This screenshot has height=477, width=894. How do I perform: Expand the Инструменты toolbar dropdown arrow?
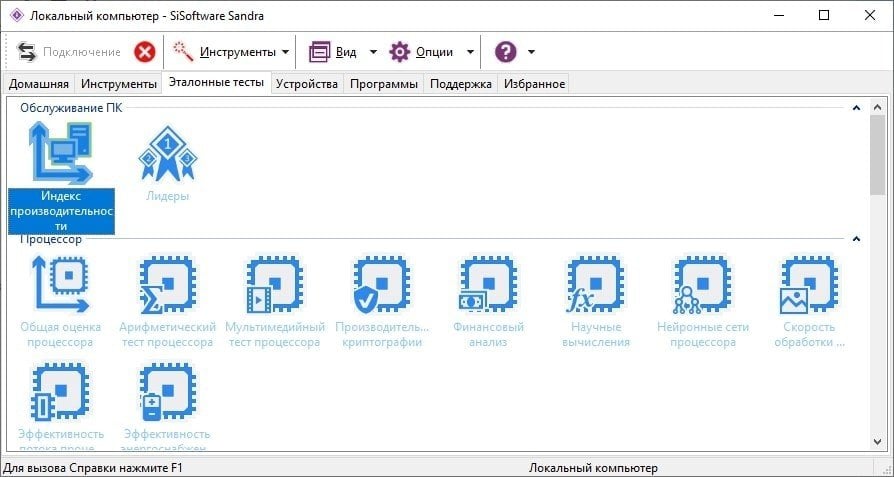(285, 52)
